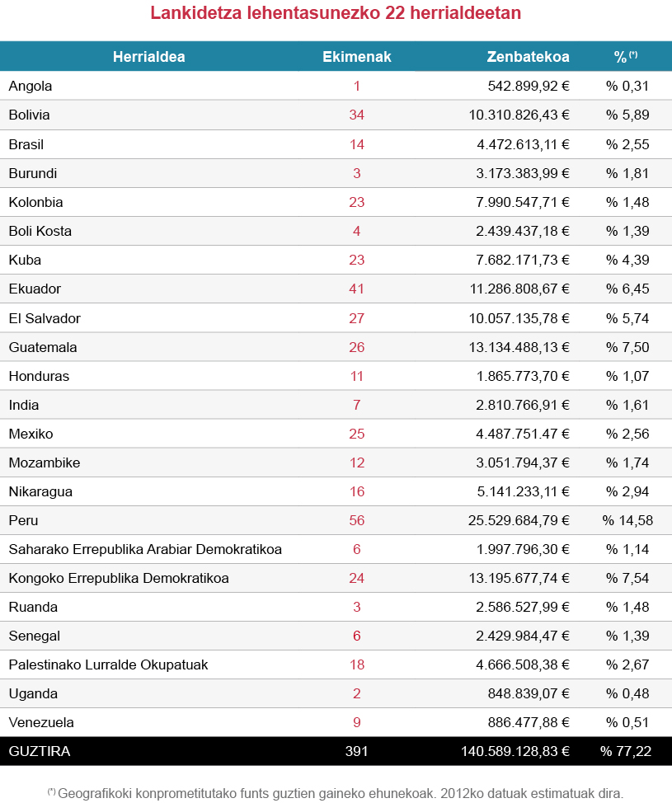
Task: Click the Zenbatekoa column header
Action: [x=528, y=57]
